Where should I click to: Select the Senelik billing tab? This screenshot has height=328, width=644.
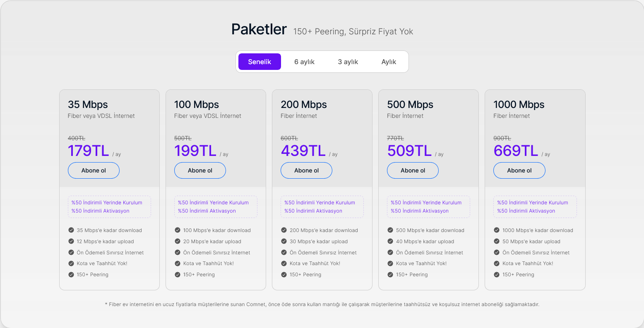pos(260,62)
